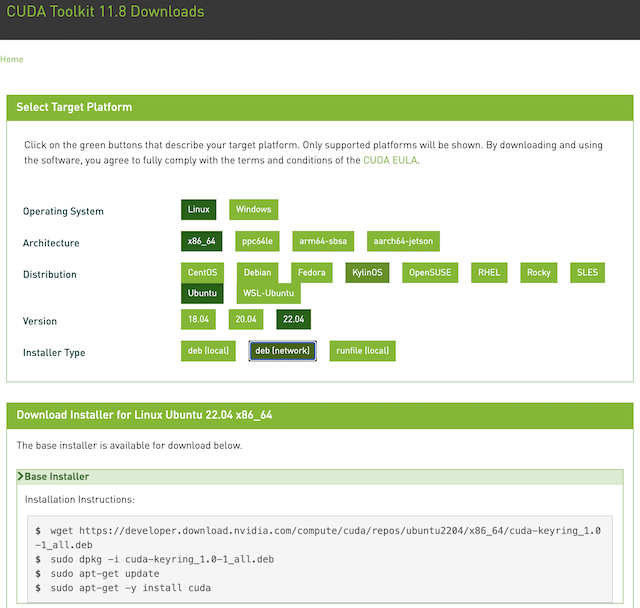Choose aarch64-jetson architecture
Image resolution: width=640 pixels, height=608 pixels.
click(403, 242)
